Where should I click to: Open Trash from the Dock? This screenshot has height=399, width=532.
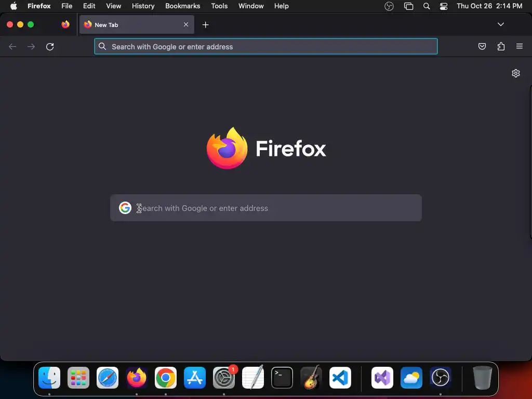pos(483,378)
